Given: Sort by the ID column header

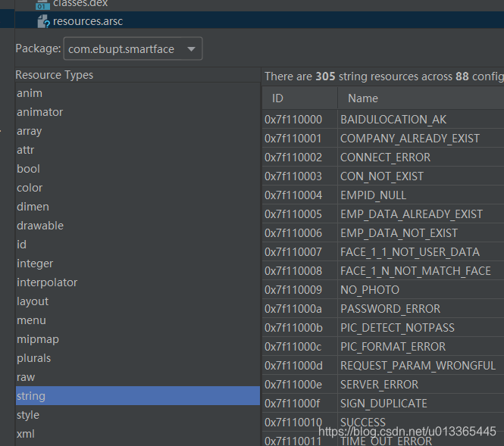Looking at the screenshot, I should tap(300, 98).
